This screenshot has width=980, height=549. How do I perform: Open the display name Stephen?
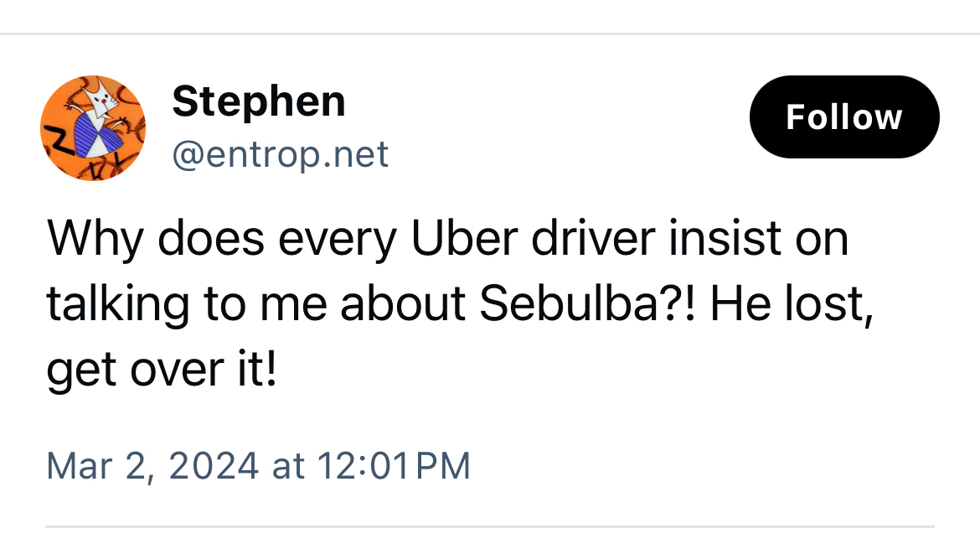[258, 102]
